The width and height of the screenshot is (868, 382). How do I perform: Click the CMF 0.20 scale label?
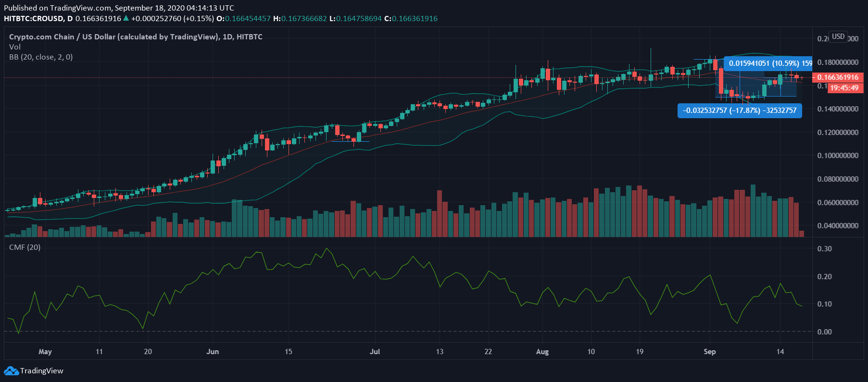[x=824, y=276]
